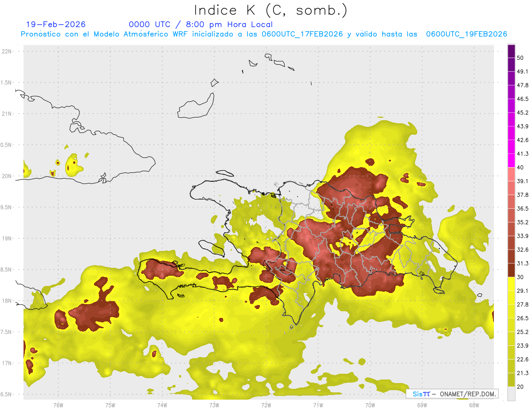Viewport: 532px width, 411px height.
Task: Click the '7.5N' latitude label
Action: (6, 332)
